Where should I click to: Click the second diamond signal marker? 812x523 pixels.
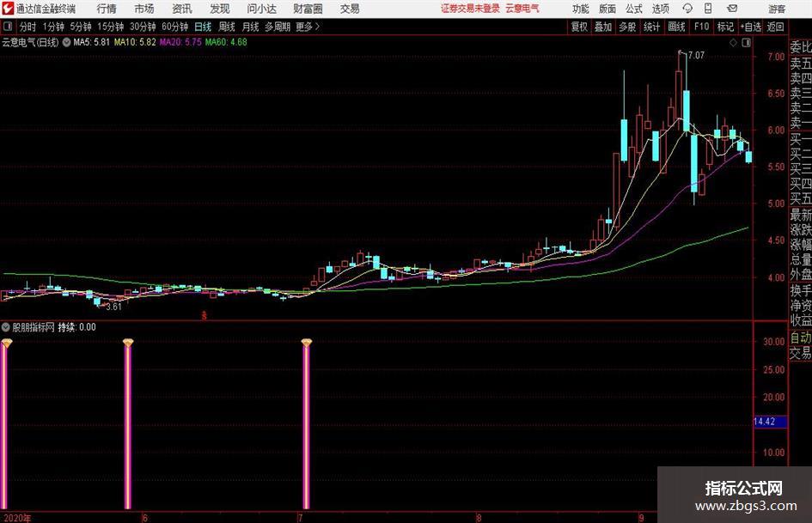[x=128, y=343]
